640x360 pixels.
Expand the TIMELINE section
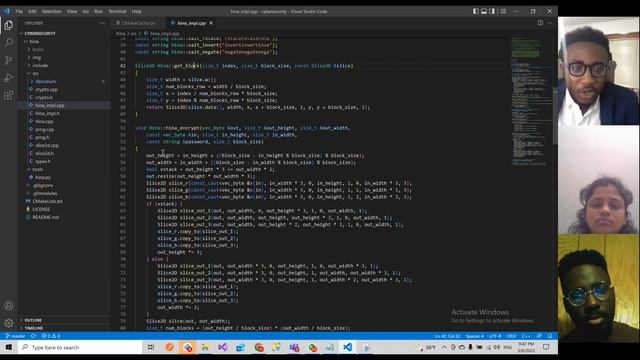[x=64, y=328]
